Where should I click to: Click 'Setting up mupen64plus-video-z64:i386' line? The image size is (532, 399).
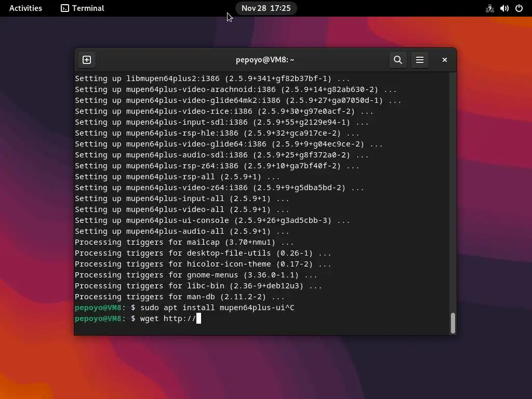[x=219, y=188]
